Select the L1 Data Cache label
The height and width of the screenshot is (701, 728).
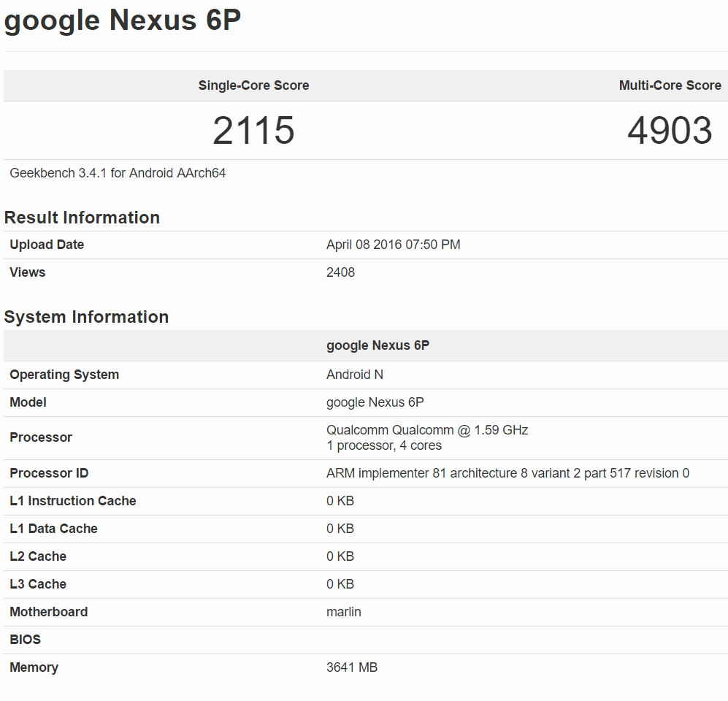[53, 529]
